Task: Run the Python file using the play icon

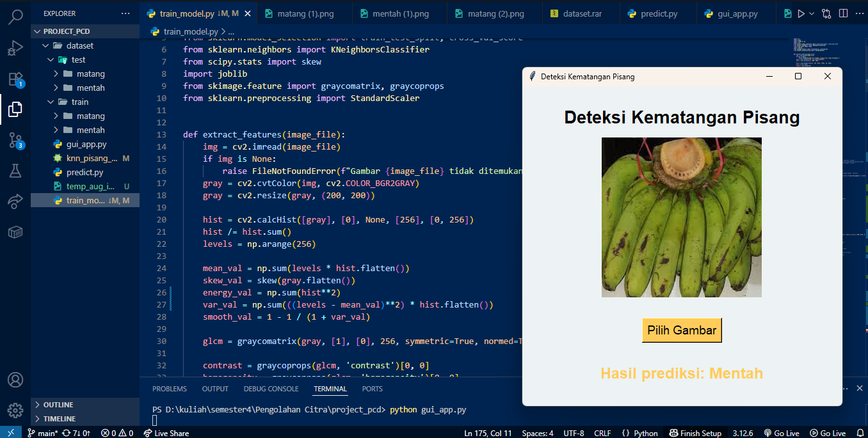Action: [802, 13]
